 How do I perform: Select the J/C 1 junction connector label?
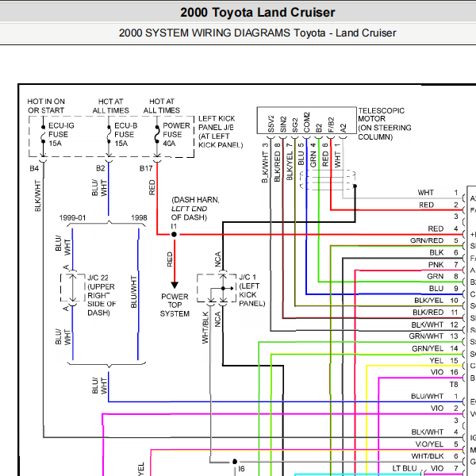click(x=252, y=290)
